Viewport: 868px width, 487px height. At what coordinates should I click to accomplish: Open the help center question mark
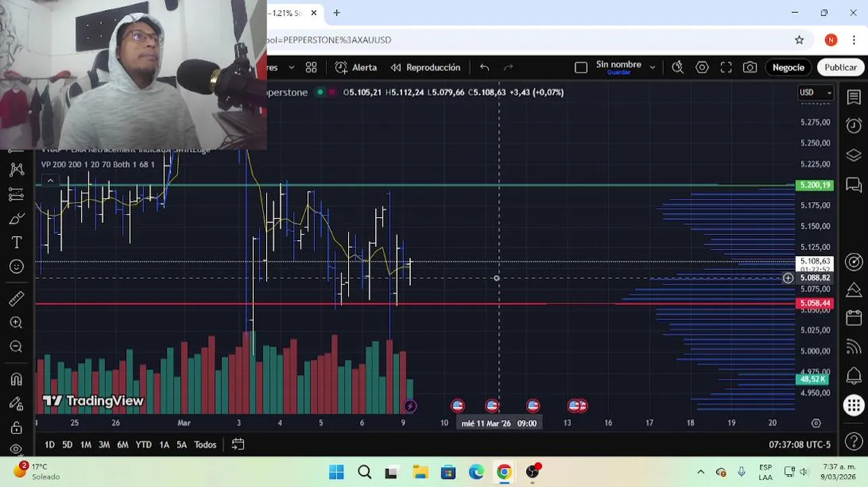(854, 442)
